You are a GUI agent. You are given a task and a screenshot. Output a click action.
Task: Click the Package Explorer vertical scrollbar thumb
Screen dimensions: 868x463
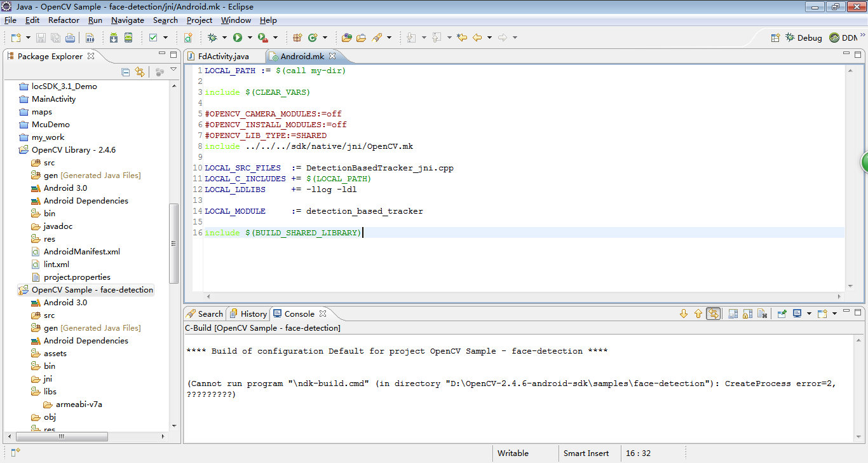point(173,243)
